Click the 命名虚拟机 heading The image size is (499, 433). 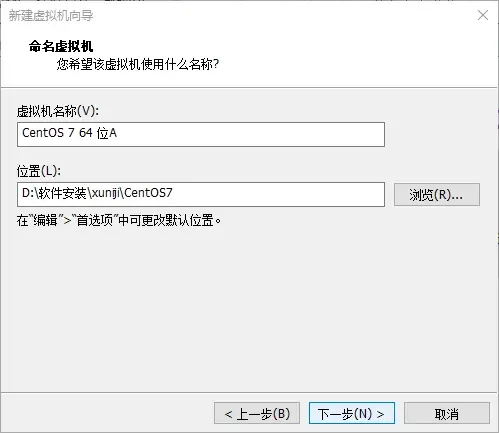(x=61, y=46)
